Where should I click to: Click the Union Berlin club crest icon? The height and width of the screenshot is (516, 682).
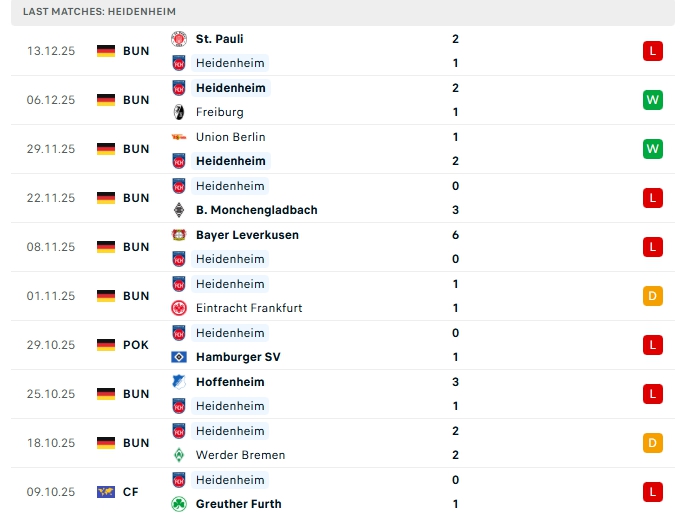point(179,137)
